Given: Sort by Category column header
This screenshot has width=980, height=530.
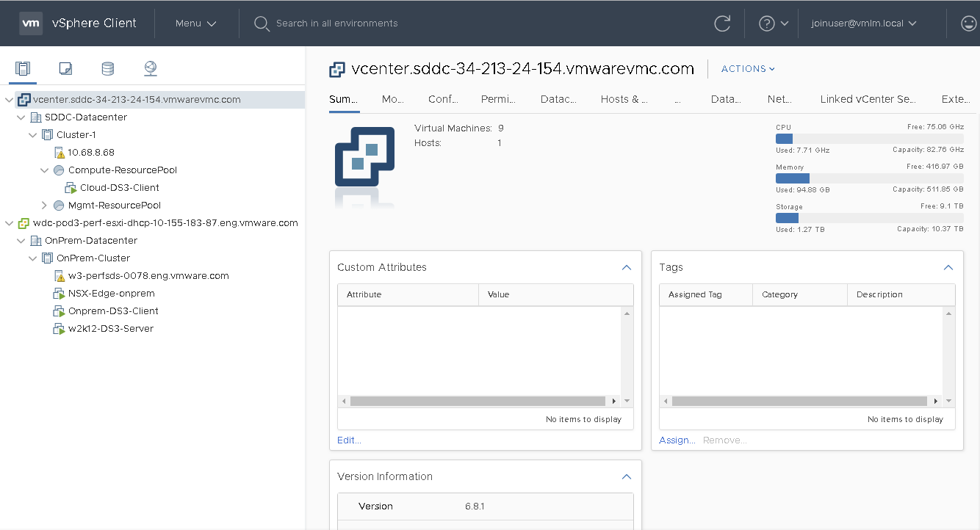Looking at the screenshot, I should click(800, 295).
